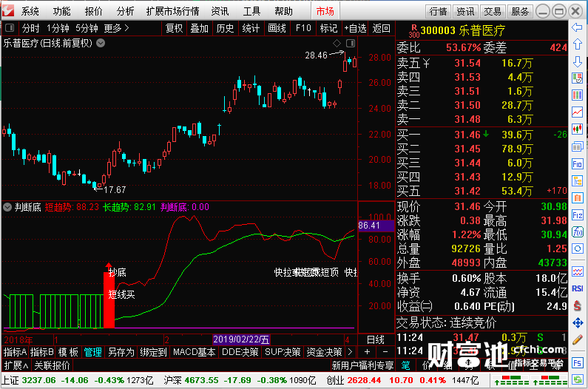Click the 关联报价 button

(x=52, y=365)
